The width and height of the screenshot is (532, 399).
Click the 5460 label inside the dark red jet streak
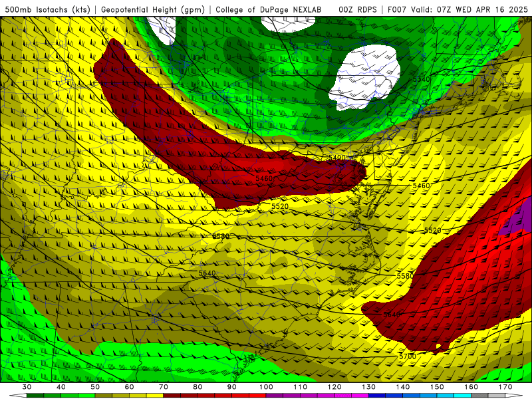[x=264, y=178]
